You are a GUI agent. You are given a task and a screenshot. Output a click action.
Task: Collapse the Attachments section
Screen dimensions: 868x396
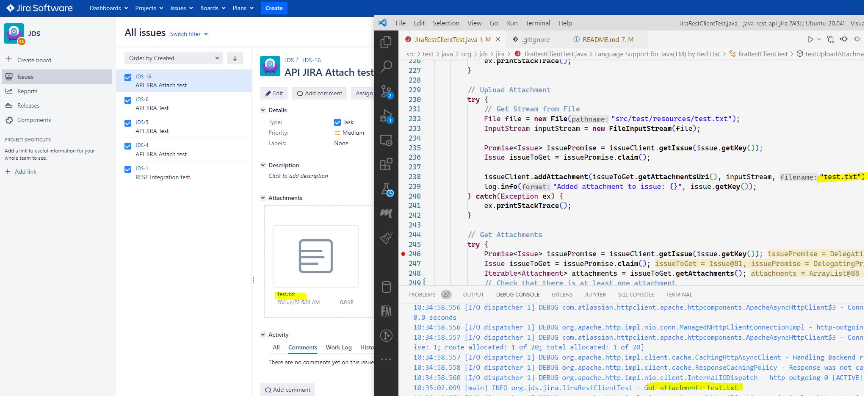click(x=263, y=198)
